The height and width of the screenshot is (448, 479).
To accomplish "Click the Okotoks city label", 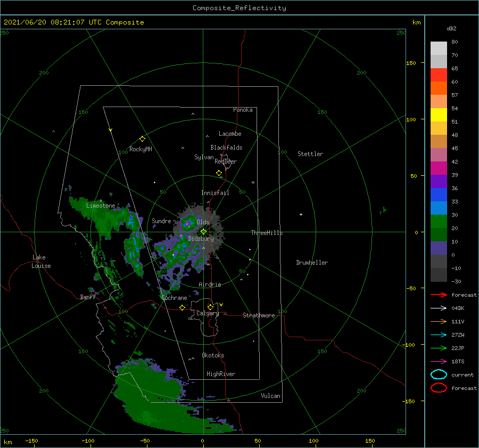I will tap(213, 355).
